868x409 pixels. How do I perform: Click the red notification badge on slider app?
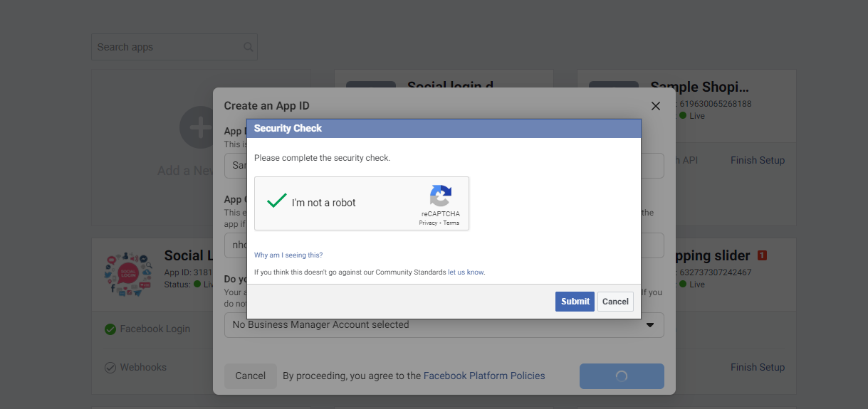point(762,255)
